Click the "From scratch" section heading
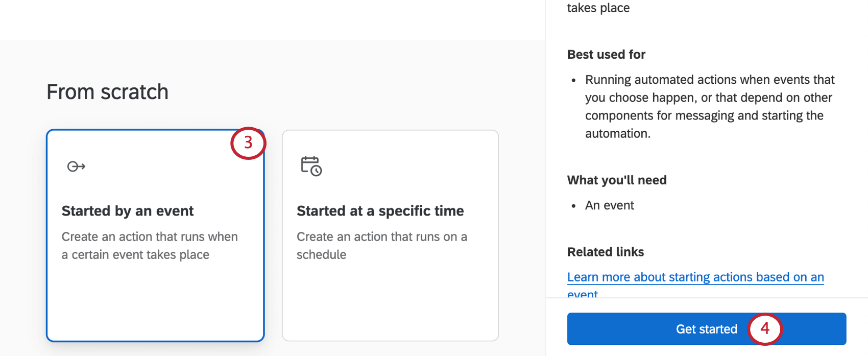The height and width of the screenshot is (356, 868). (x=107, y=92)
